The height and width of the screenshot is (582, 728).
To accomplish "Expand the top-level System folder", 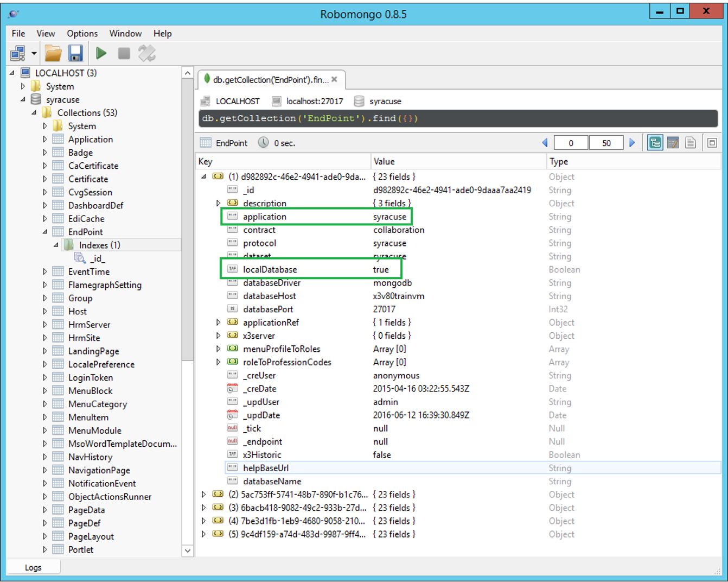I will coord(23,86).
